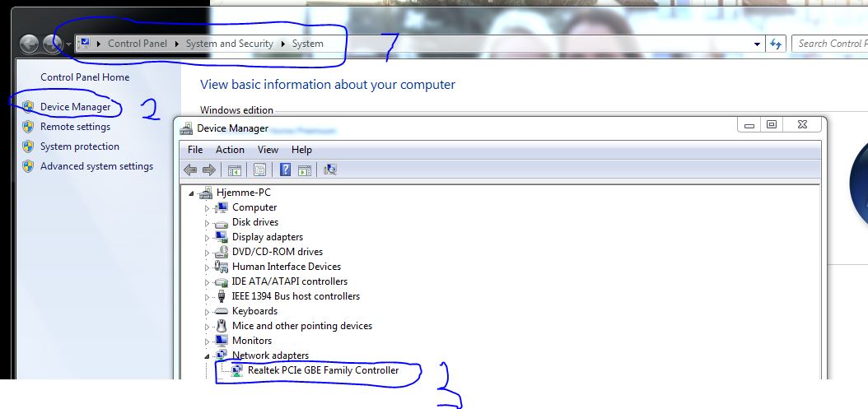
Task: Click shield icon beside Advanced system settings
Action: click(x=28, y=166)
